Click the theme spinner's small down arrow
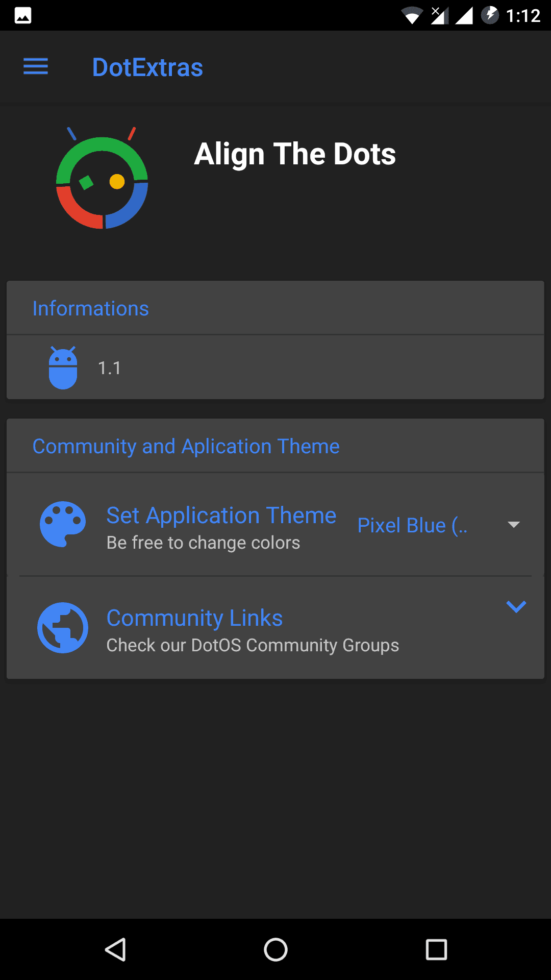This screenshot has width=551, height=980. 514,525
